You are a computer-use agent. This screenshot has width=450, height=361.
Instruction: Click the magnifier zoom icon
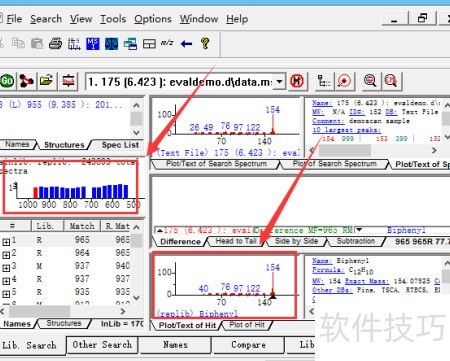[370, 81]
